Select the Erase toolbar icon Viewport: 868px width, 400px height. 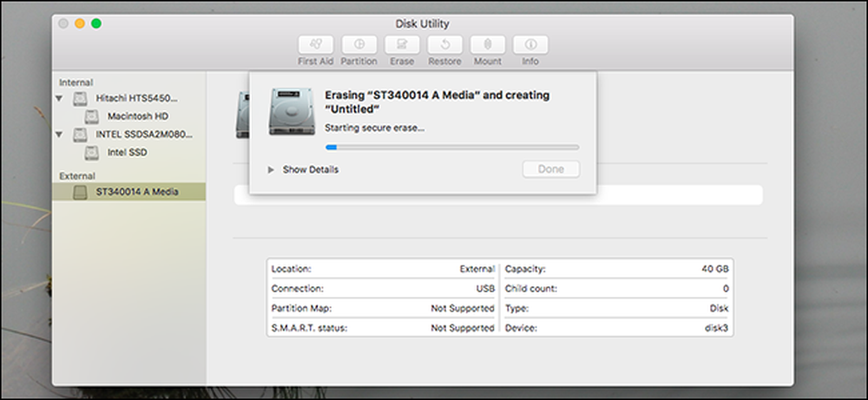[x=402, y=45]
